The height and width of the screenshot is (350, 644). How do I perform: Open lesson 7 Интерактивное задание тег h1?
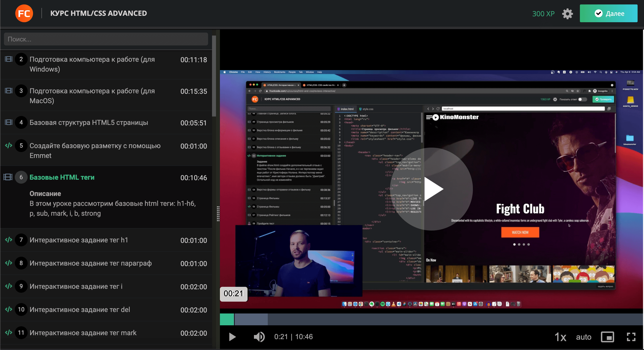pos(106,240)
